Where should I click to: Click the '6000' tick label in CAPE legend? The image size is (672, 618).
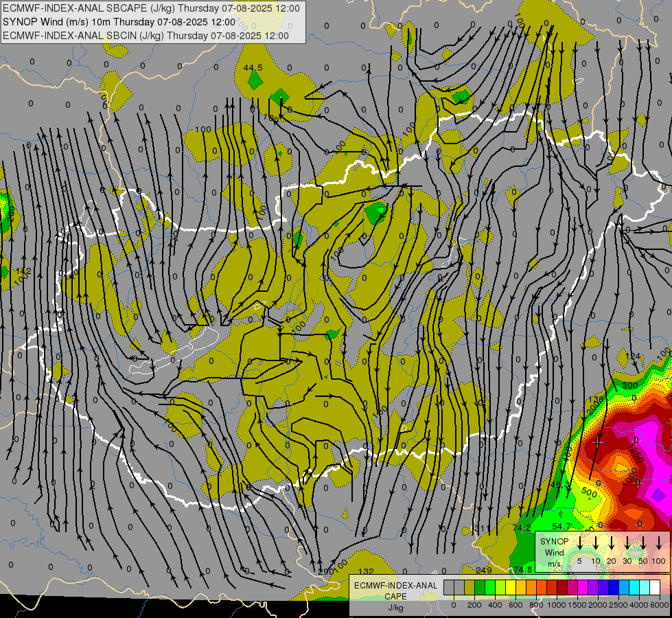click(660, 605)
